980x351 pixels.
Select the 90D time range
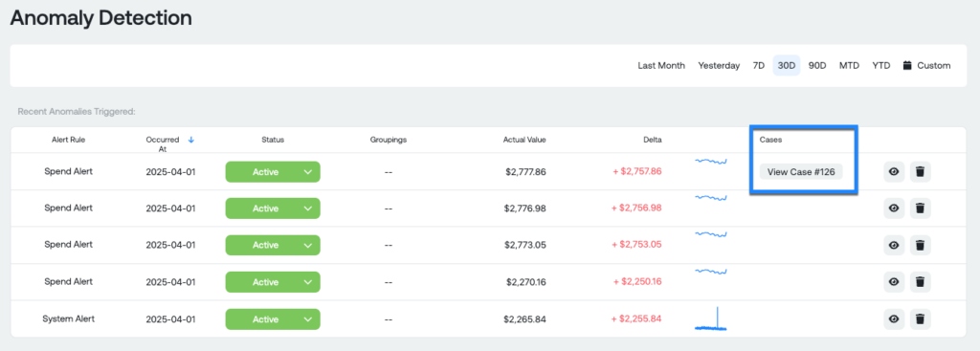(817, 65)
